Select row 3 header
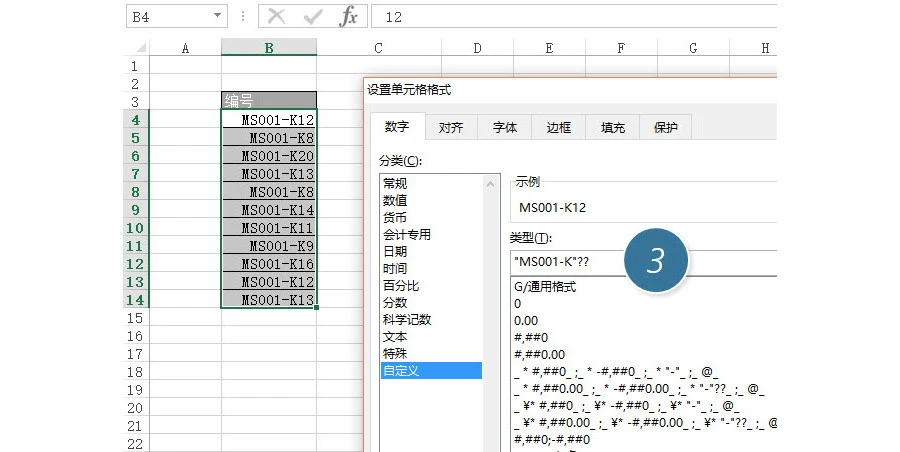 point(136,102)
